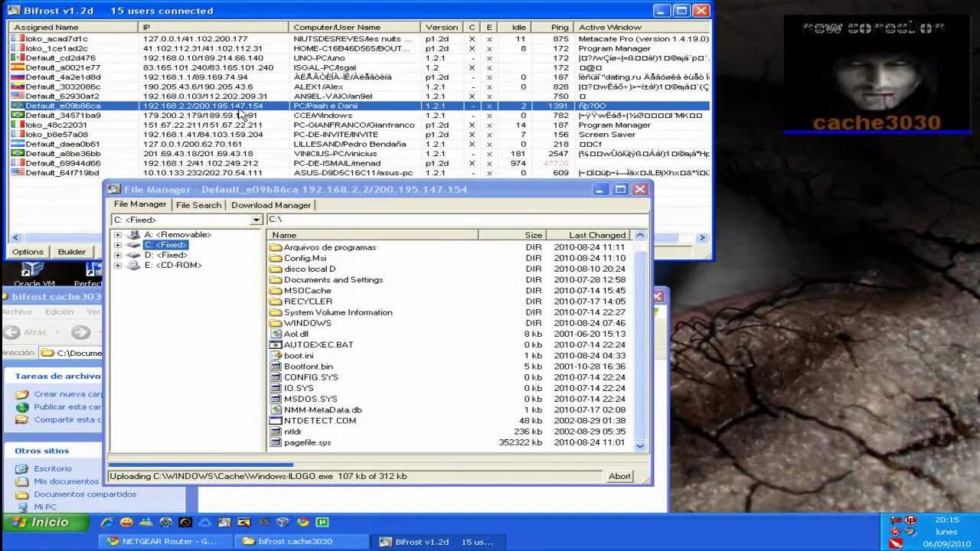Image resolution: width=980 pixels, height=551 pixels.
Task: Select the System Volume Information folder name
Action: tap(338, 312)
